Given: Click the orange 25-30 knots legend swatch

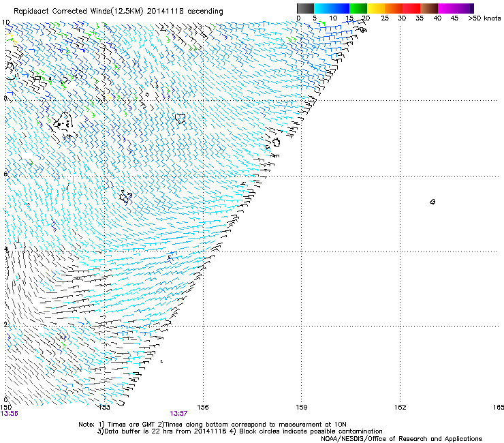Looking at the screenshot, I should (394, 8).
